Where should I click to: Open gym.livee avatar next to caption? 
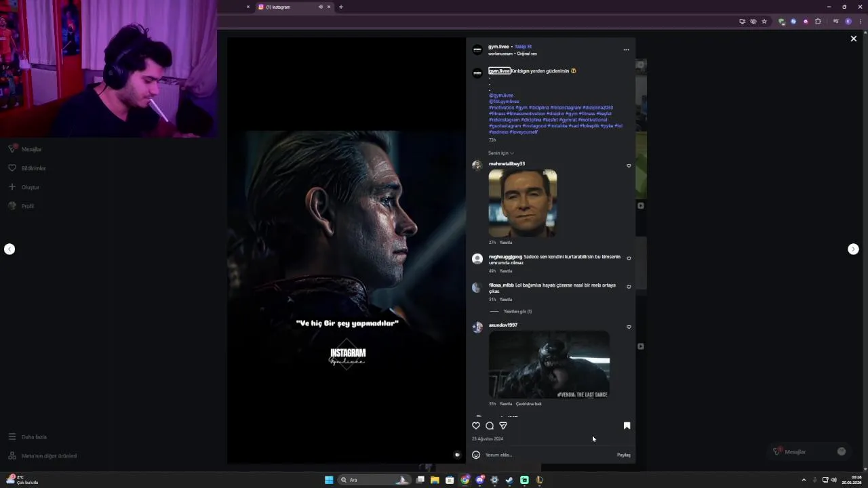[477, 73]
